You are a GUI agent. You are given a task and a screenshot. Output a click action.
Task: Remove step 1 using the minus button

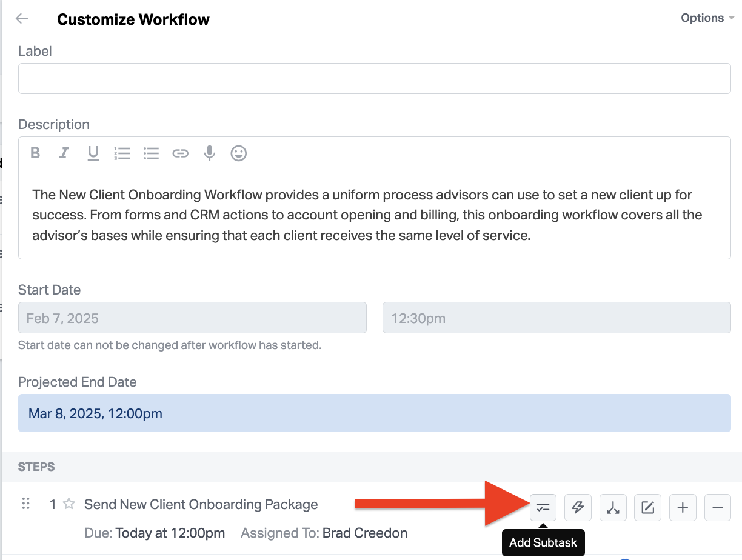point(717,508)
